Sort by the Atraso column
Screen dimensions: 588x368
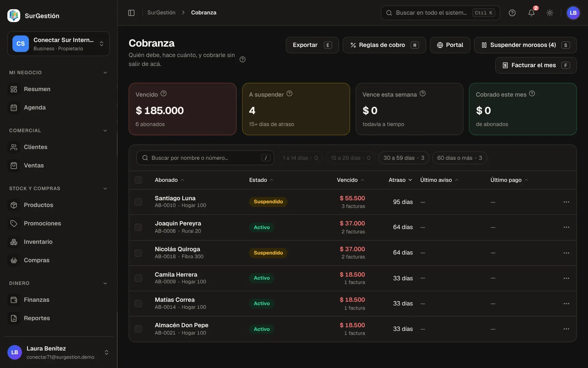400,180
